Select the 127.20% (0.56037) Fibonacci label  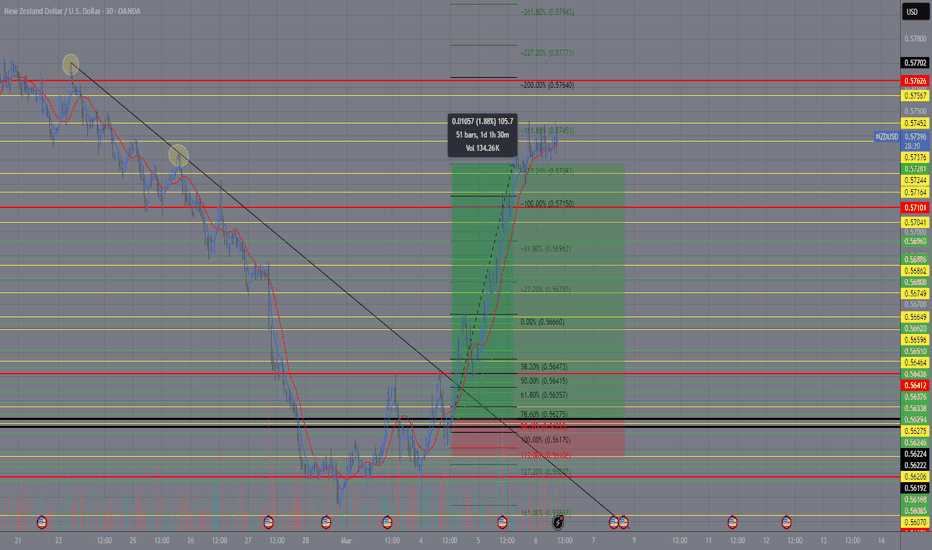click(x=546, y=472)
